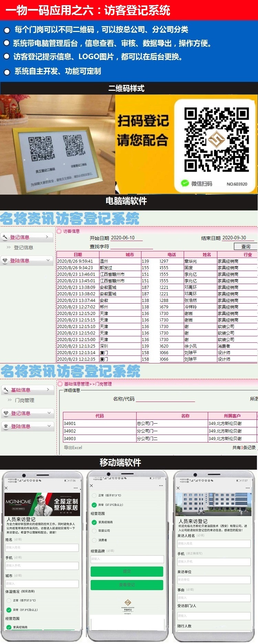Select 家具经销商 on the MGTNHOME phone
The width and height of the screenshot is (258, 644).
tap(9, 627)
